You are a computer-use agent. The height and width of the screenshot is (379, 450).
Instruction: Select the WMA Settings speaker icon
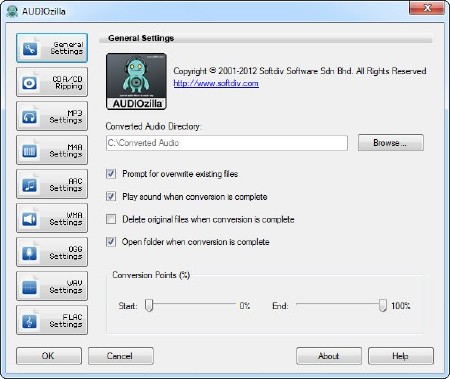click(30, 219)
